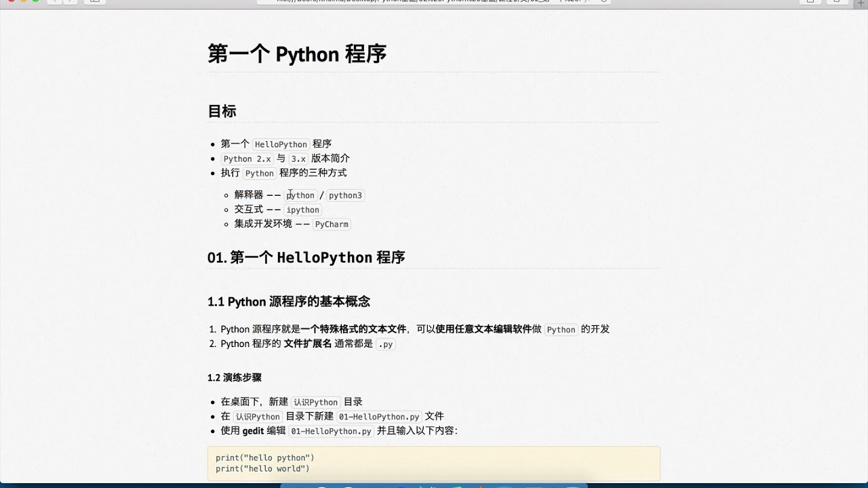868x488 pixels.
Task: Click the Python 2.x code tag
Action: pos(247,159)
